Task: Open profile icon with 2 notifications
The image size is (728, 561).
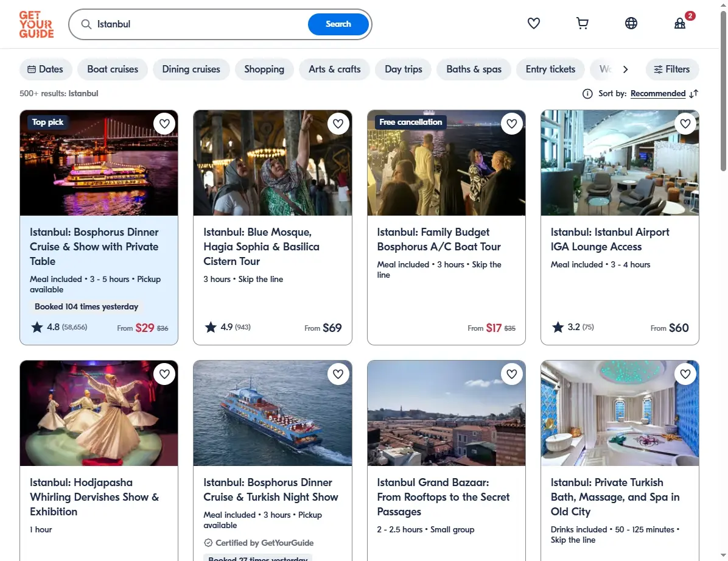Action: [680, 23]
